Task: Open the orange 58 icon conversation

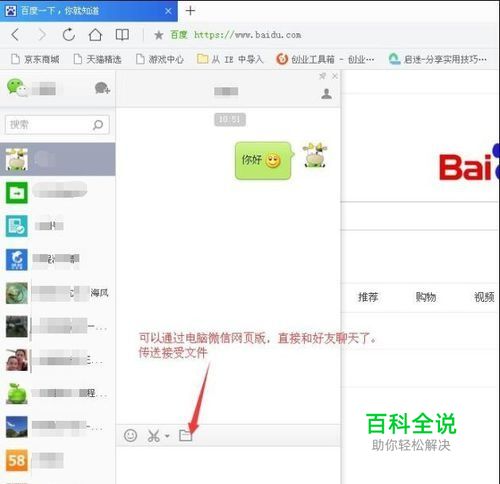Action: click(58, 460)
